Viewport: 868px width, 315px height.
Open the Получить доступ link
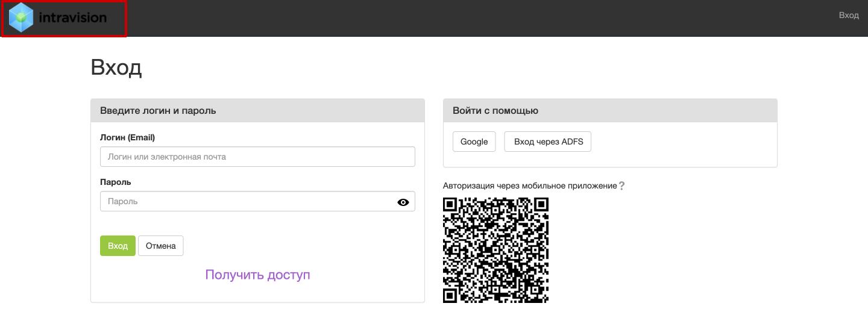click(257, 275)
